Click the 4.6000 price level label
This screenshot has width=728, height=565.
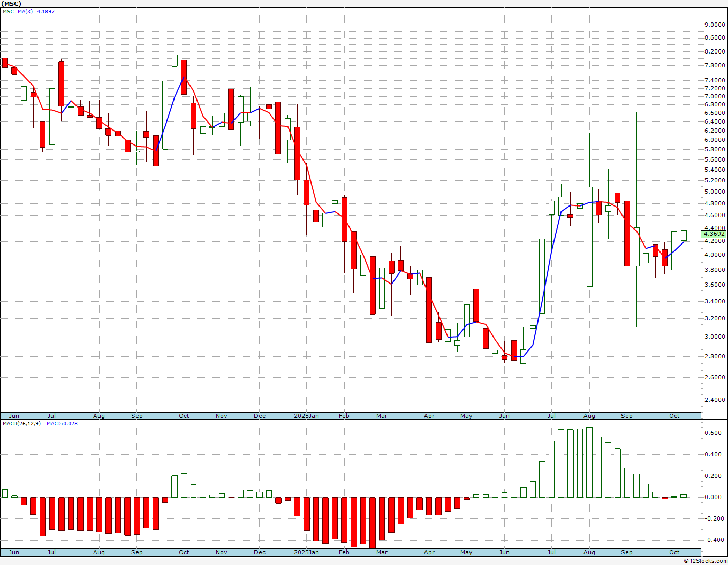pyautogui.click(x=716, y=215)
